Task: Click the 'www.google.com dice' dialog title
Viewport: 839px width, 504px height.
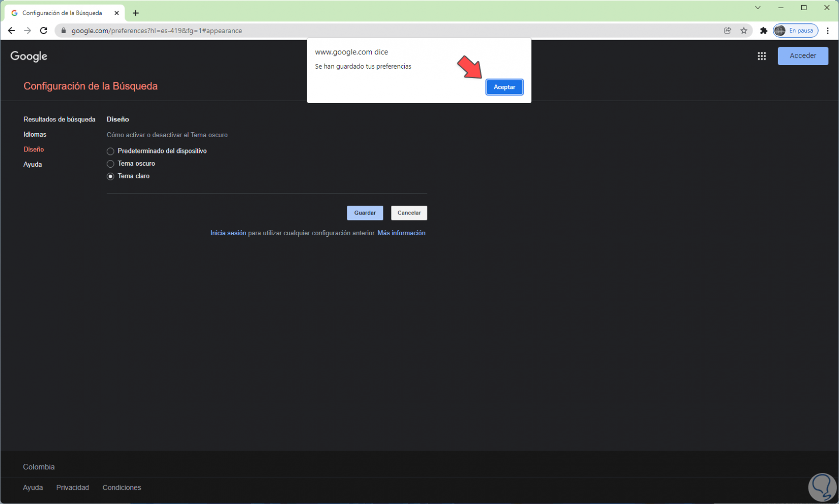Action: point(351,52)
